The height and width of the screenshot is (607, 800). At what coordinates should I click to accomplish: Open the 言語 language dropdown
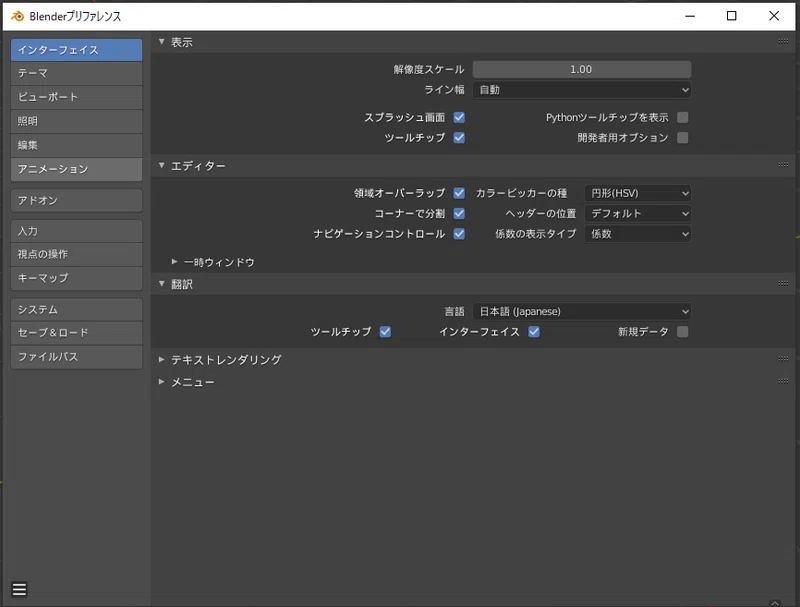(582, 311)
